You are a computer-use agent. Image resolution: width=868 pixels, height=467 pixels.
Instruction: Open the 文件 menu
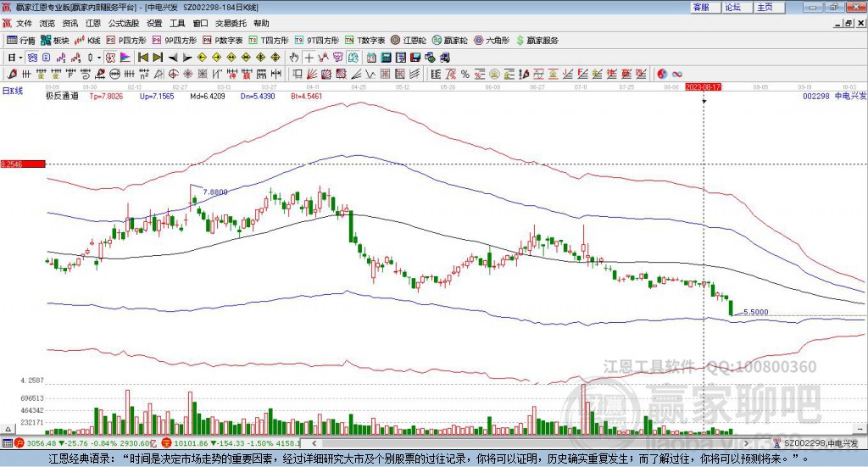click(25, 23)
